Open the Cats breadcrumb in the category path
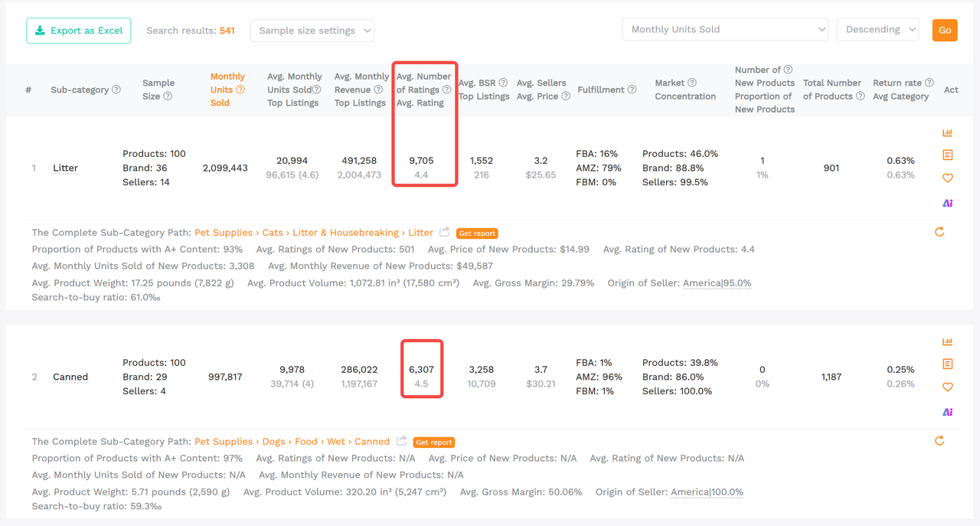This screenshot has height=526, width=980. 274,232
